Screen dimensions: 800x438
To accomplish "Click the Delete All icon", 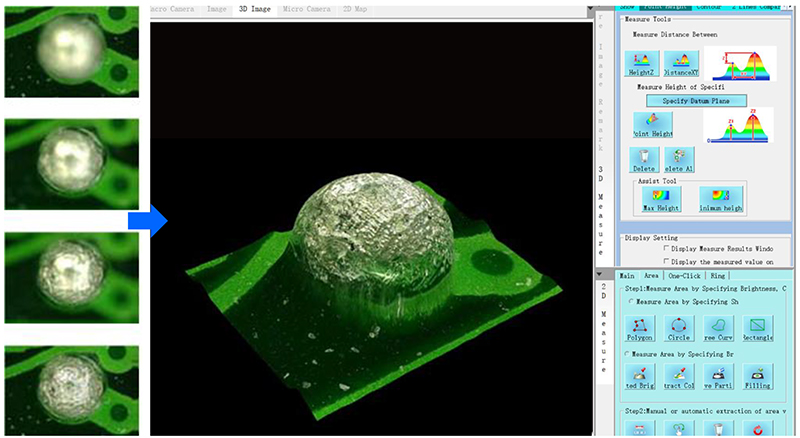I will pos(679,160).
